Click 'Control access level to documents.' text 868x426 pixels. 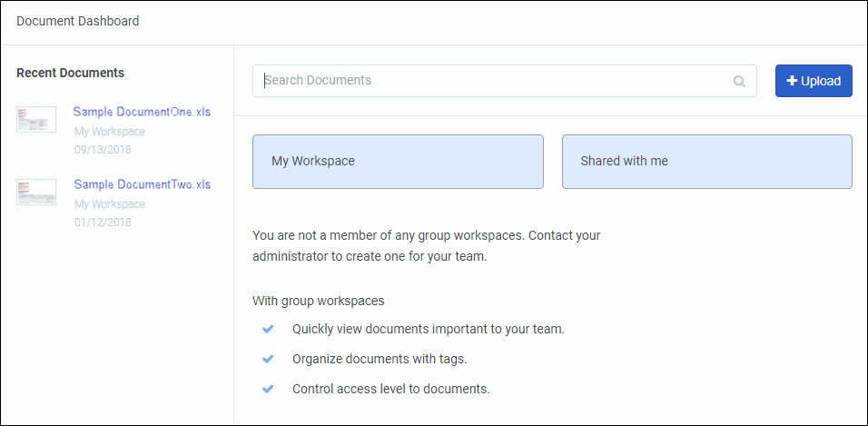(391, 389)
